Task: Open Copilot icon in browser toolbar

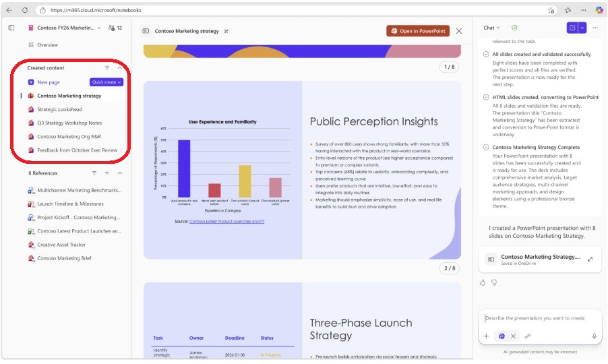Action: [599, 11]
